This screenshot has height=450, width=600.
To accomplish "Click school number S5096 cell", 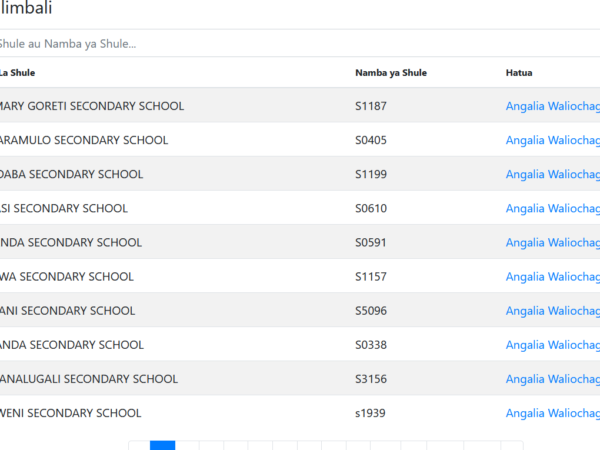I will pos(371,310).
